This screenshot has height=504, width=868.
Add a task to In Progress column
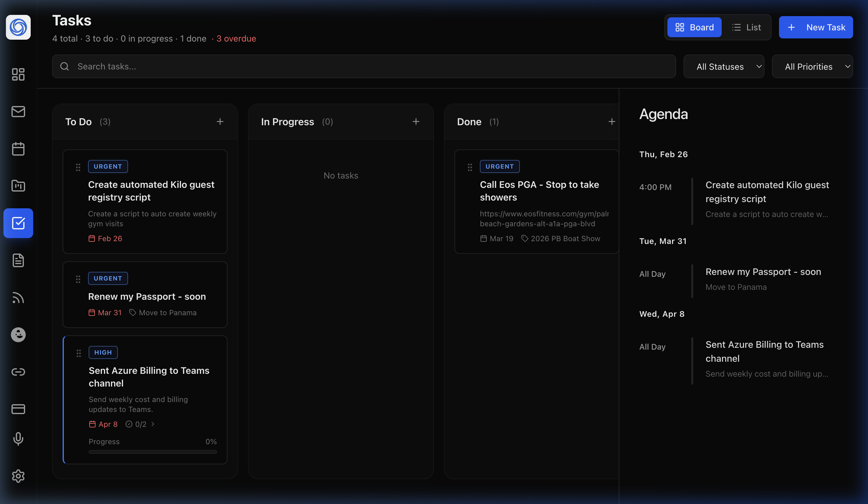tap(416, 122)
